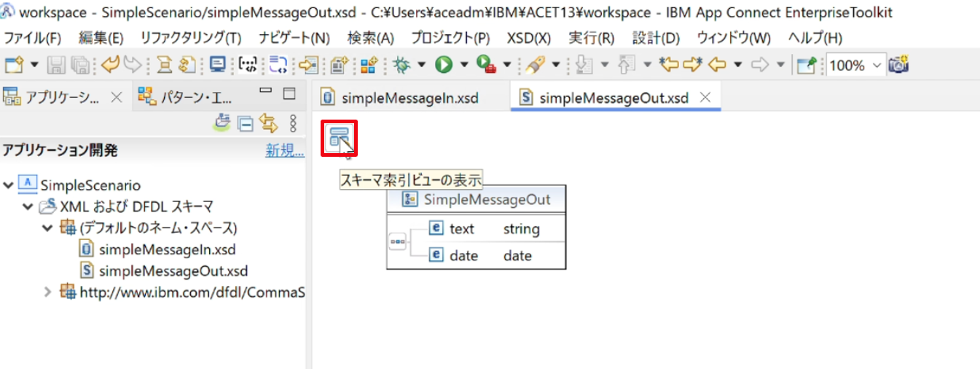Open the Debug dropdown arrow
Screen dimensions: 980x369
[x=422, y=65]
